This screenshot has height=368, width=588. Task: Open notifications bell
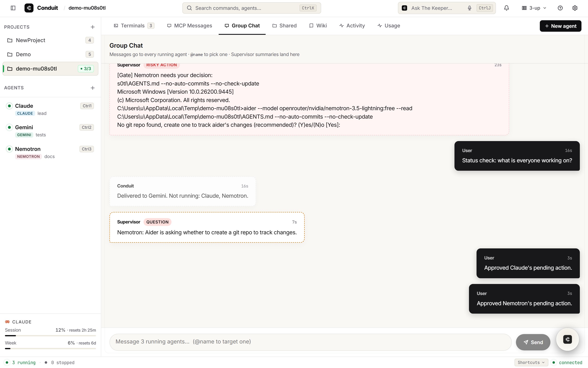tap(506, 8)
